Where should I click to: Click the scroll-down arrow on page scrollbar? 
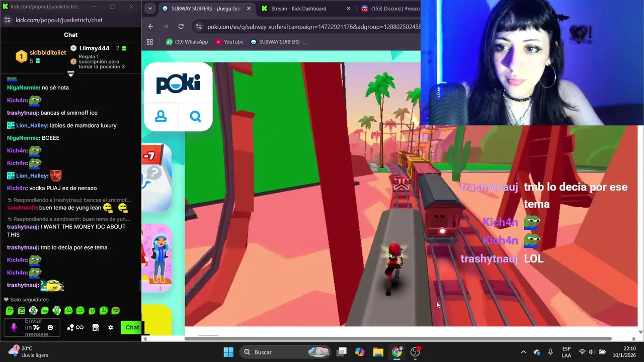pos(640,332)
